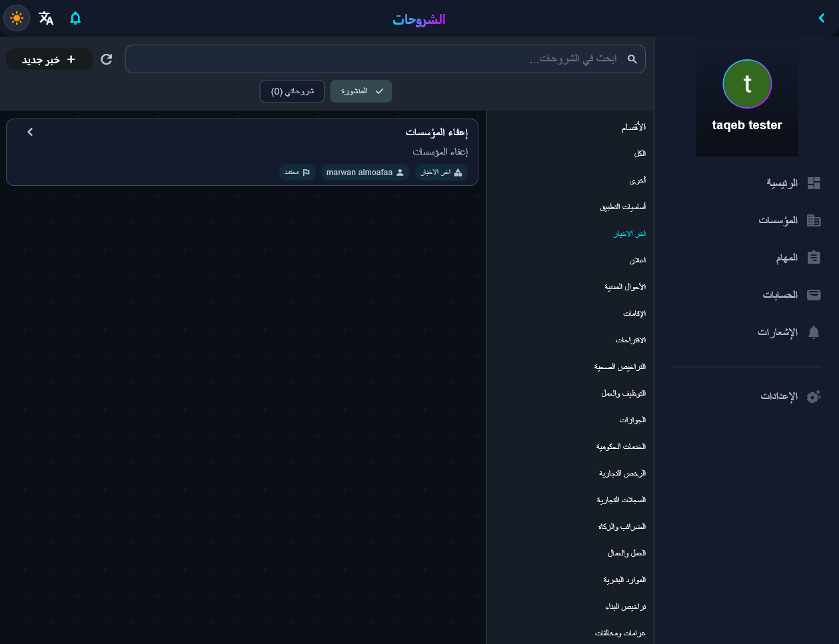Select الكل in the categories list
This screenshot has width=839, height=644.
640,153
